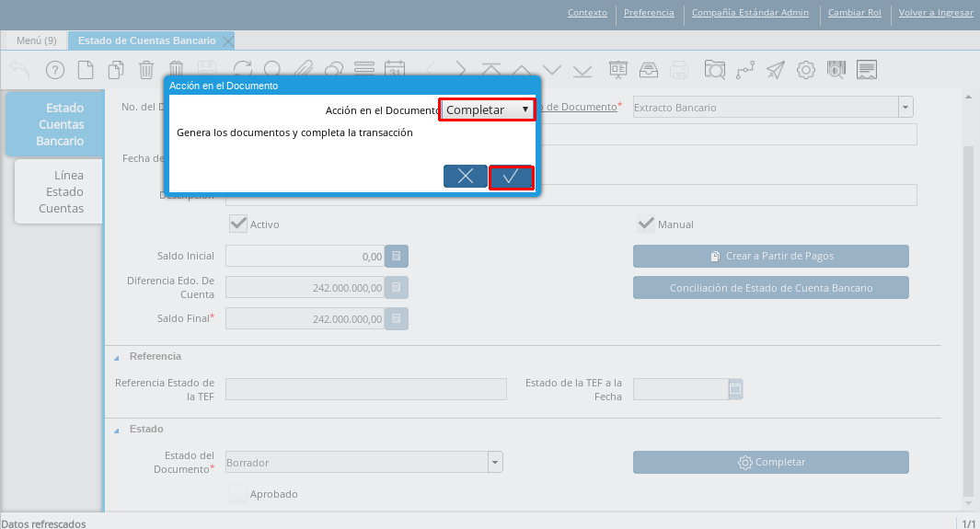Image resolution: width=980 pixels, height=529 pixels.
Task: Click the copy record icon
Action: [116, 69]
